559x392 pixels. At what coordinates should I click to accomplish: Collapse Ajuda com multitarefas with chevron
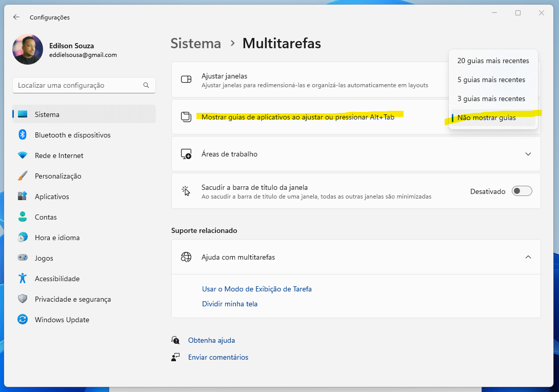528,257
